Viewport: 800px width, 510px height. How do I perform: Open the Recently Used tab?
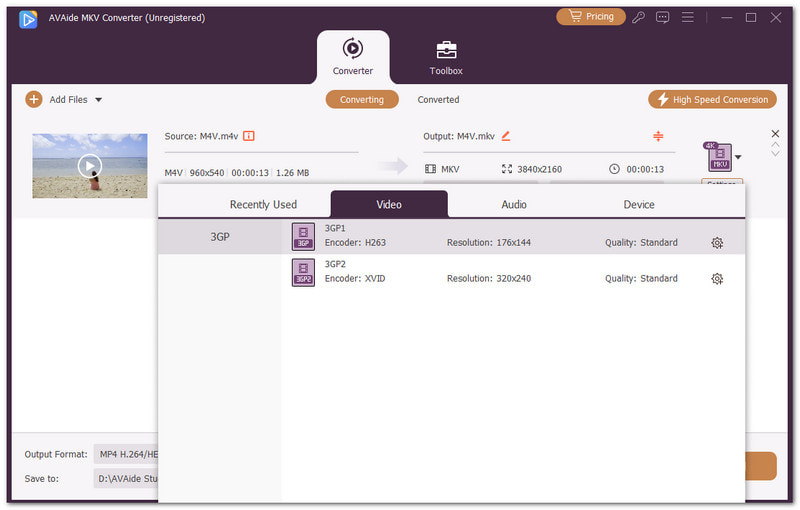[263, 205]
